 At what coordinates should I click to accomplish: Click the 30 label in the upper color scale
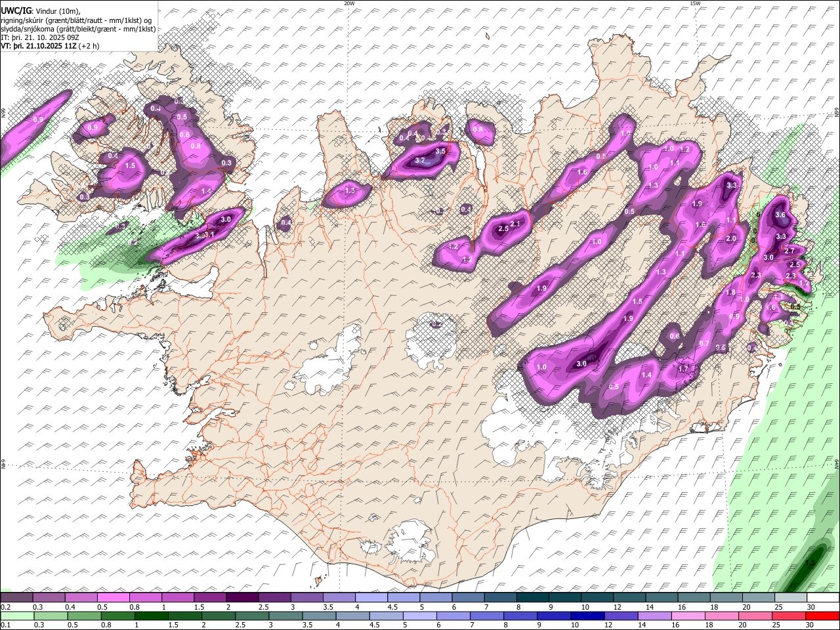click(x=811, y=607)
